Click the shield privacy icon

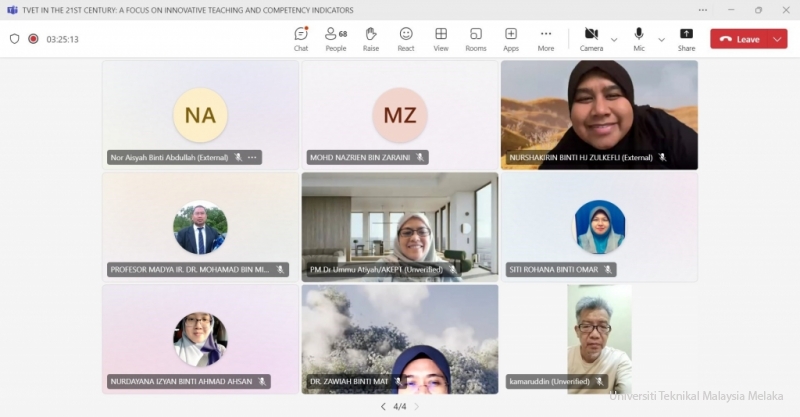(x=14, y=39)
